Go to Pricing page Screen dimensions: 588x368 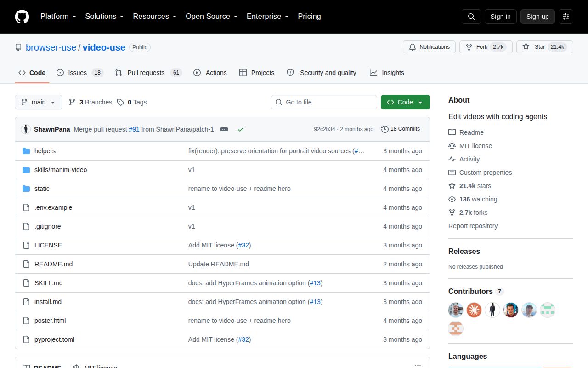(x=309, y=17)
